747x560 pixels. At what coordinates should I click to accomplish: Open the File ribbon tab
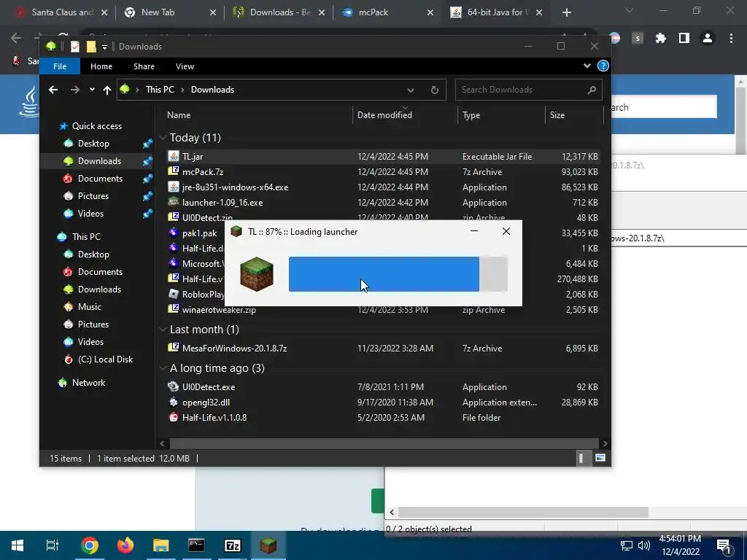click(x=60, y=66)
